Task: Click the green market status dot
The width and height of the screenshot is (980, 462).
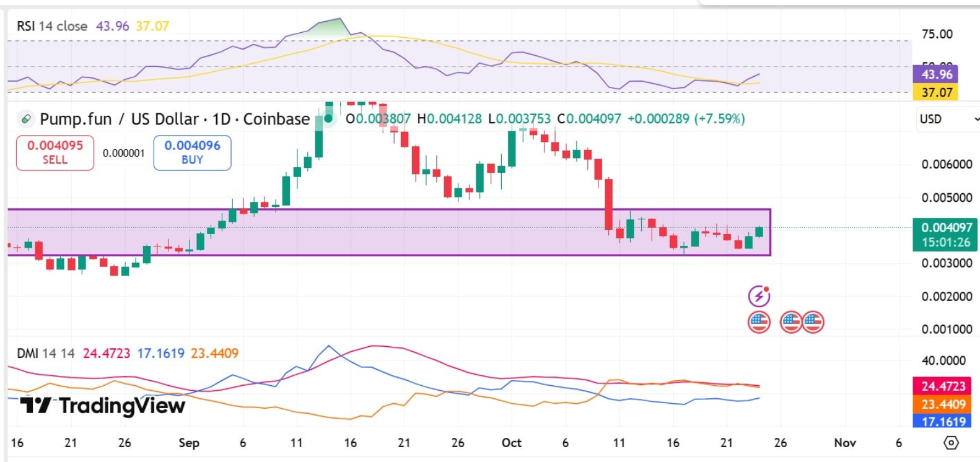Action: click(x=328, y=118)
